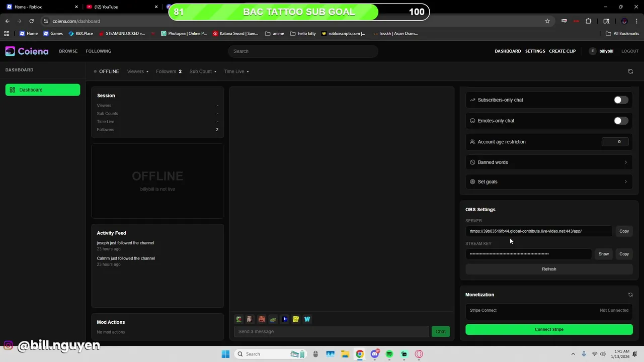Click LOGOUT link
Screen dimensions: 644x362
click(x=630, y=51)
